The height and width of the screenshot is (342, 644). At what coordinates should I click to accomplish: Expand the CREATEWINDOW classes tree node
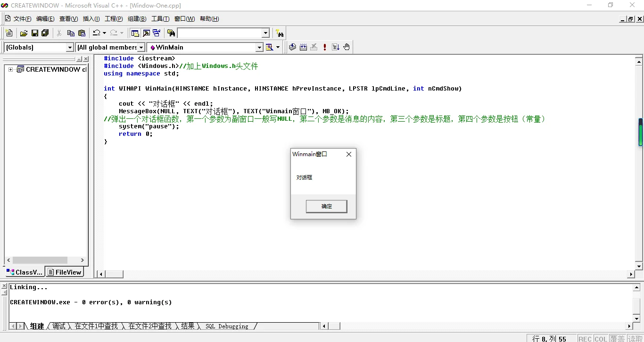tap(10, 69)
